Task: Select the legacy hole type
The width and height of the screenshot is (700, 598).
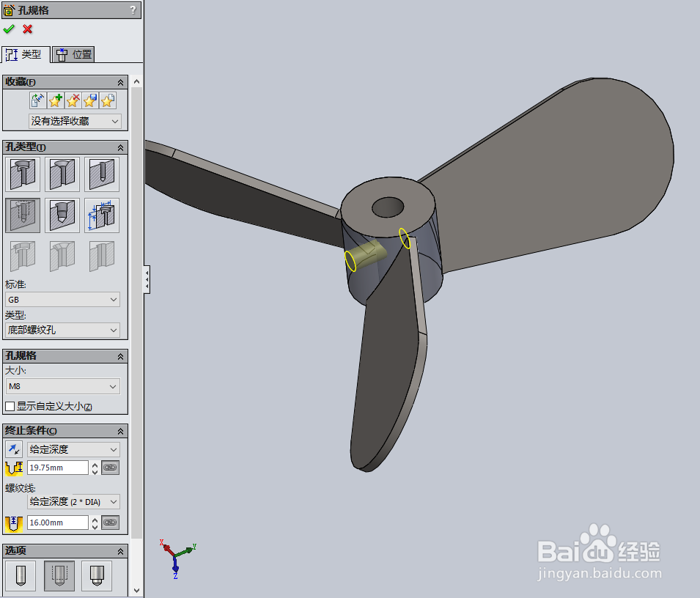Action: (x=102, y=215)
